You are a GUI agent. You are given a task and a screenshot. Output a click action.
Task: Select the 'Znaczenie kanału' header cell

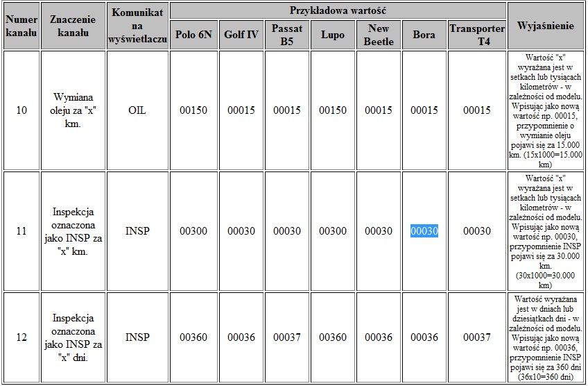pyautogui.click(x=73, y=26)
